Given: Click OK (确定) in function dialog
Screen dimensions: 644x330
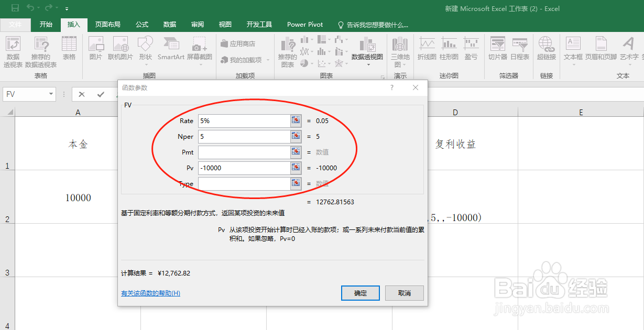Looking at the screenshot, I should point(361,293).
